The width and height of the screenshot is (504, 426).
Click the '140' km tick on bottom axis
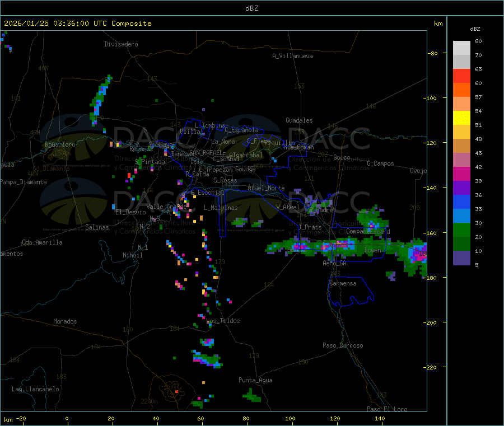[380, 418]
